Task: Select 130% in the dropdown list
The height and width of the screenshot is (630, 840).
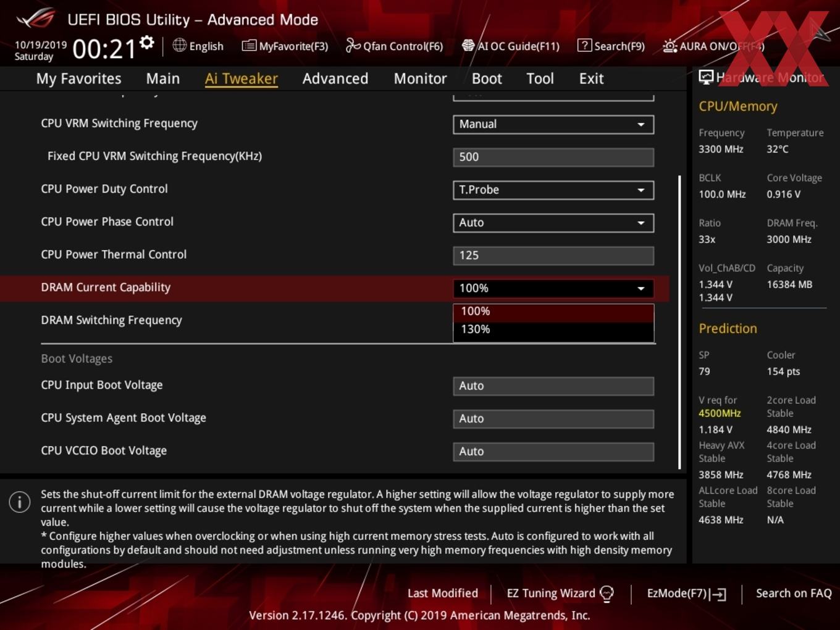Action: (553, 329)
